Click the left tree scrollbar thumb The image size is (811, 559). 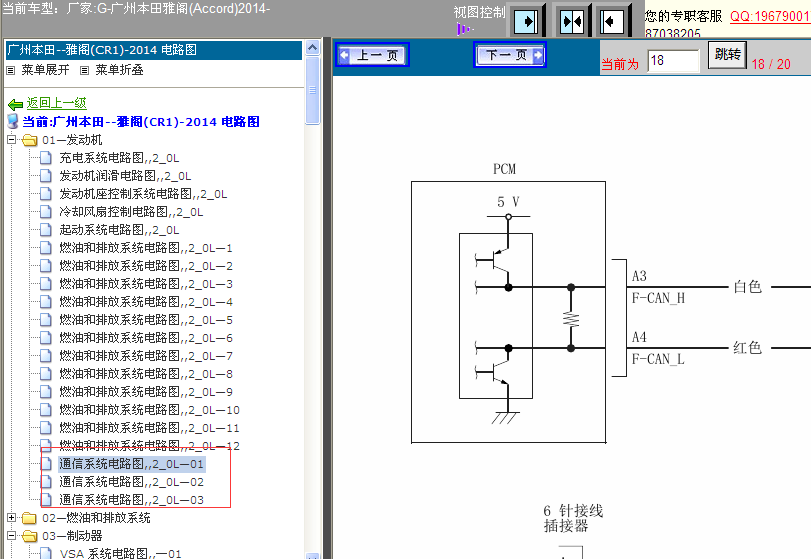coord(312,91)
